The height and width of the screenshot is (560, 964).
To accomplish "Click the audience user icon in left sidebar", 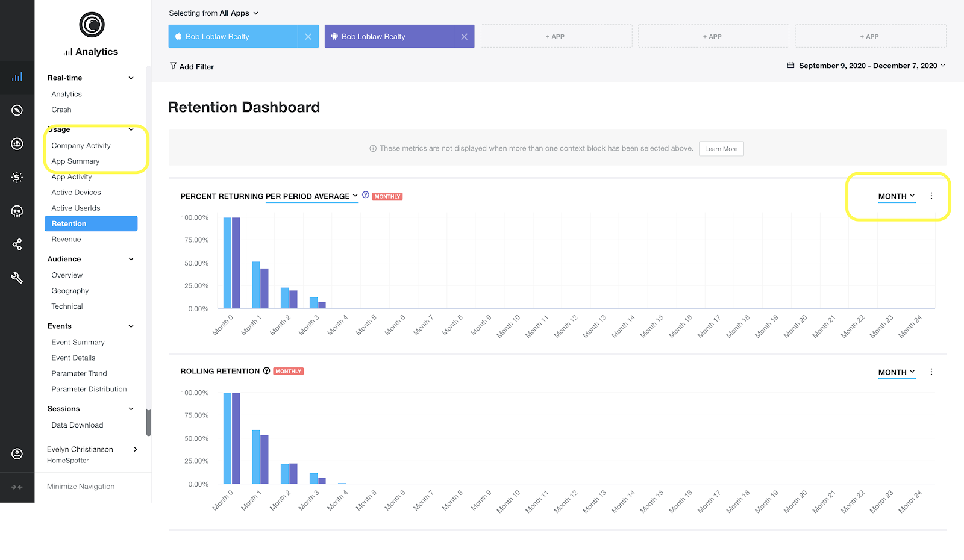I will 17,143.
